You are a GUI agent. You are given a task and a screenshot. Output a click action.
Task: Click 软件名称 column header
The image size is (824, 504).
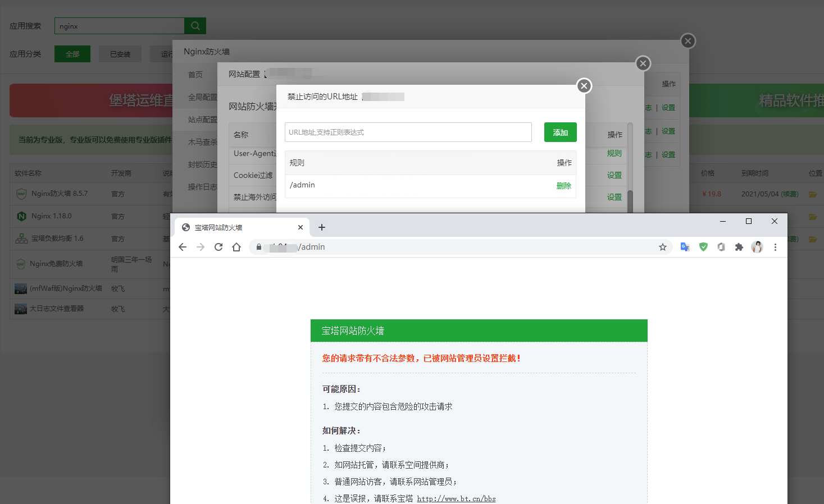pyautogui.click(x=28, y=173)
